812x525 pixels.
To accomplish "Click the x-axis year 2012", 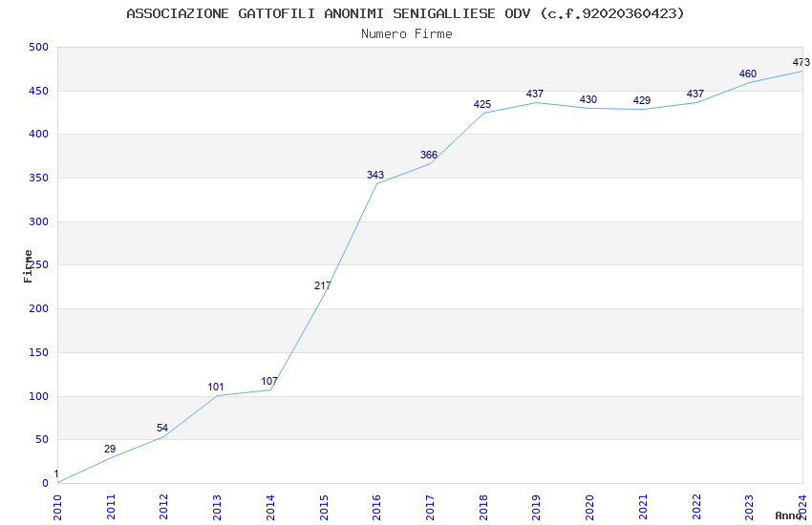I will (163, 507).
